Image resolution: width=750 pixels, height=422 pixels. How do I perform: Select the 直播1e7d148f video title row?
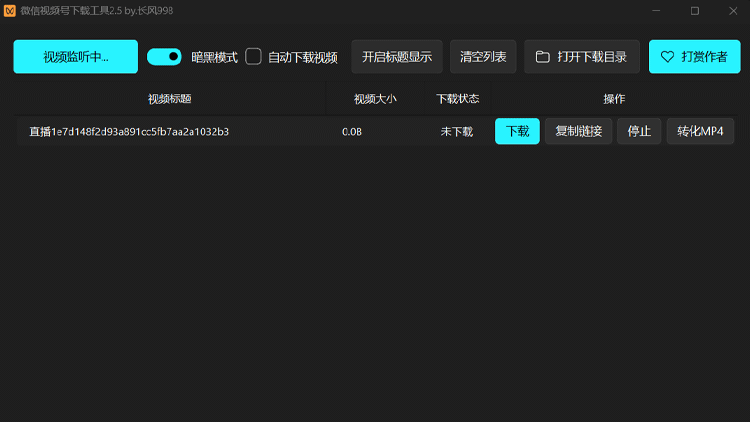129,131
